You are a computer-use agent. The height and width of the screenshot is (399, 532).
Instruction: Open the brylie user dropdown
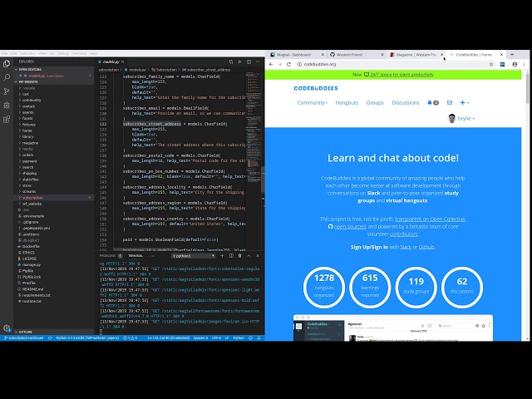(461, 118)
